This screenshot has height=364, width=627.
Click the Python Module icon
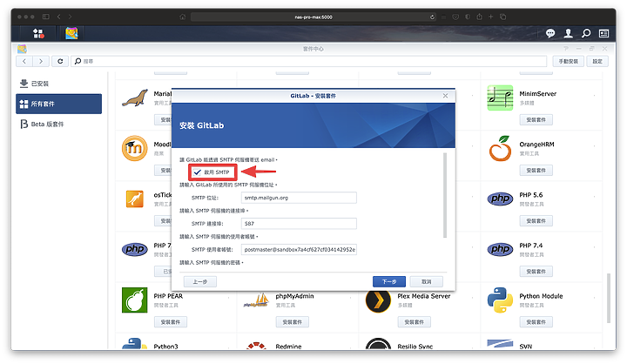point(500,300)
